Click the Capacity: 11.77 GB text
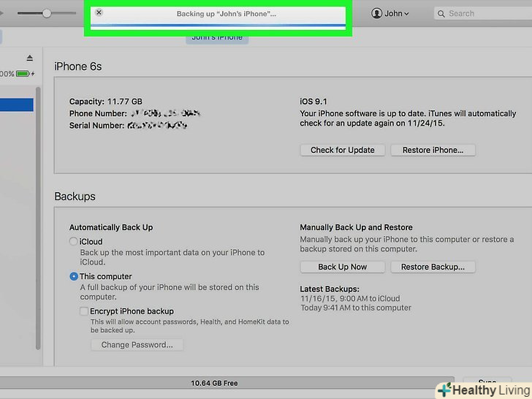532x399 pixels. pos(105,102)
